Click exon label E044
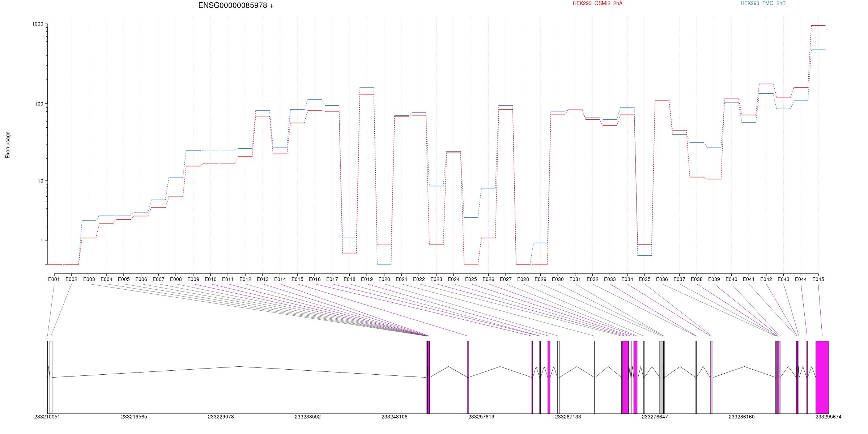The height and width of the screenshot is (434, 868). coord(801,279)
